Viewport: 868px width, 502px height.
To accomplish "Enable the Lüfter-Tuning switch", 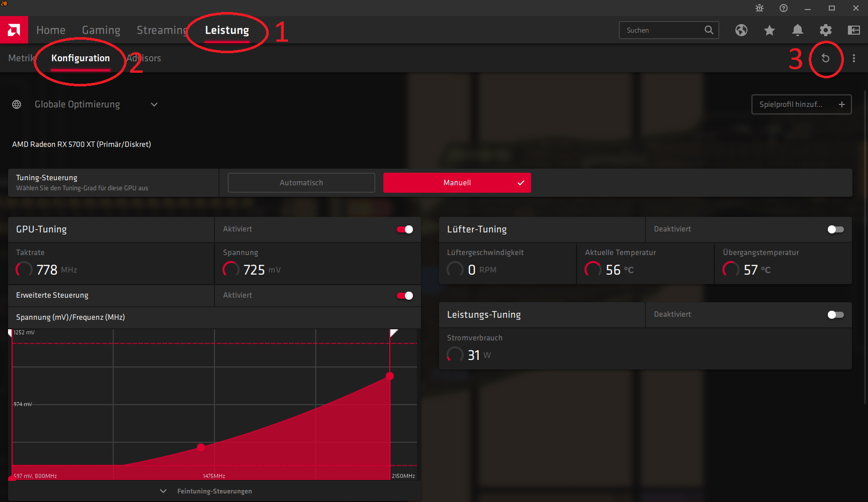I will coord(836,229).
